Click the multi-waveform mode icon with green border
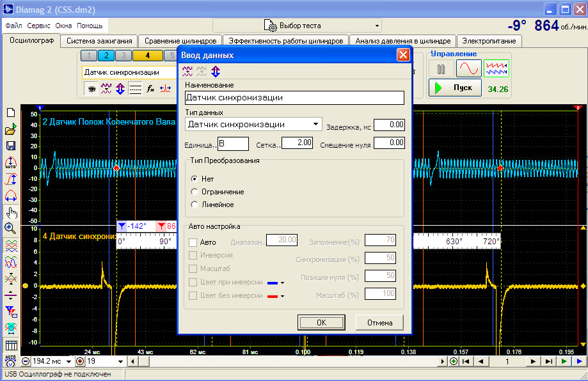This screenshot has height=381, width=588. coord(497,68)
